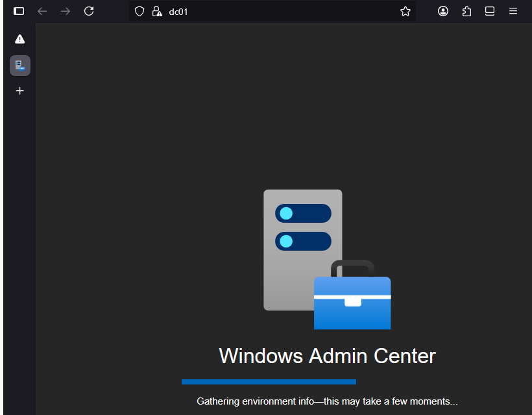
Task: Open the hamburger application menu
Action: 513,11
